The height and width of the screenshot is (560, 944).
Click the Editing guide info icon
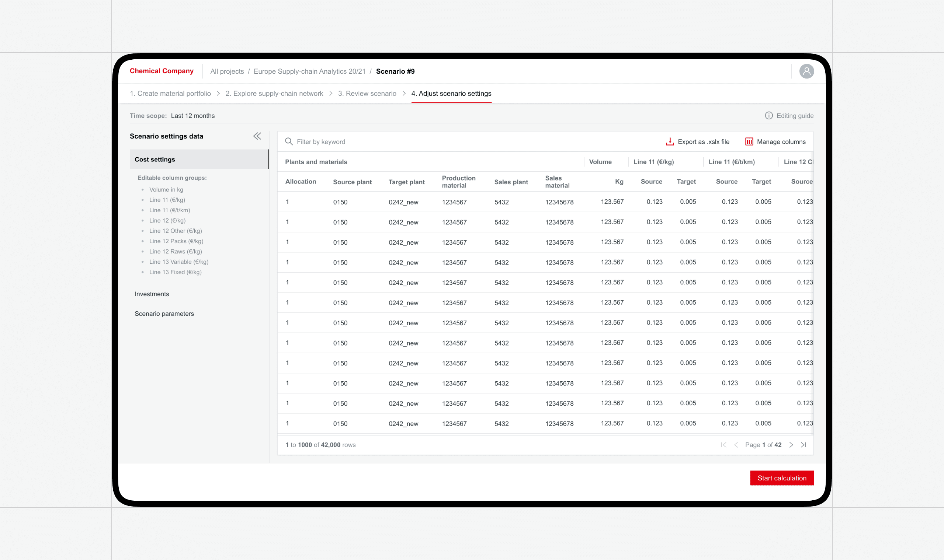(768, 116)
